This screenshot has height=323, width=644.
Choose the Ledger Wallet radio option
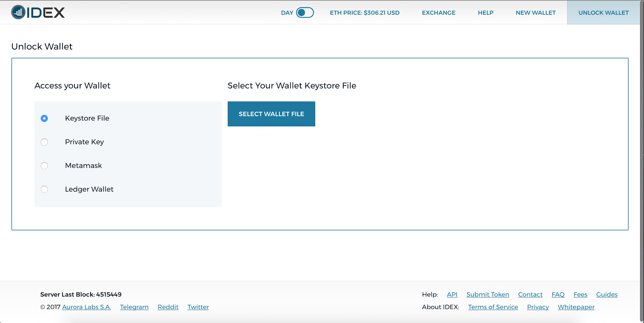(44, 189)
